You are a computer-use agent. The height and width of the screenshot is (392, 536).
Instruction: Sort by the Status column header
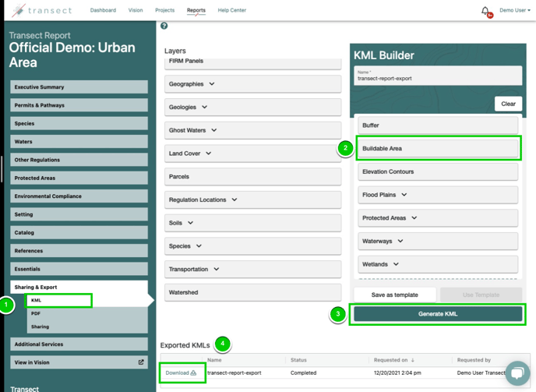298,360
